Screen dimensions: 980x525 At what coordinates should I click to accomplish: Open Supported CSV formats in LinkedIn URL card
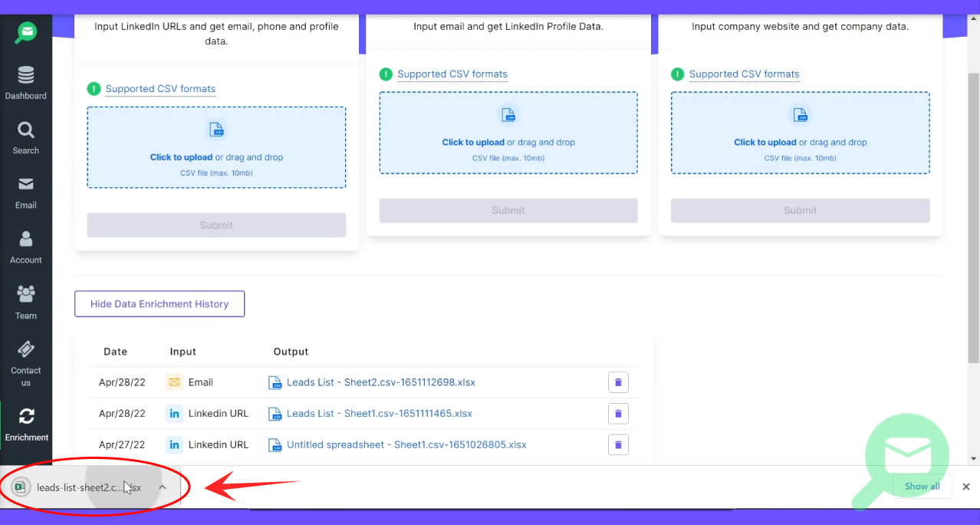coord(160,89)
